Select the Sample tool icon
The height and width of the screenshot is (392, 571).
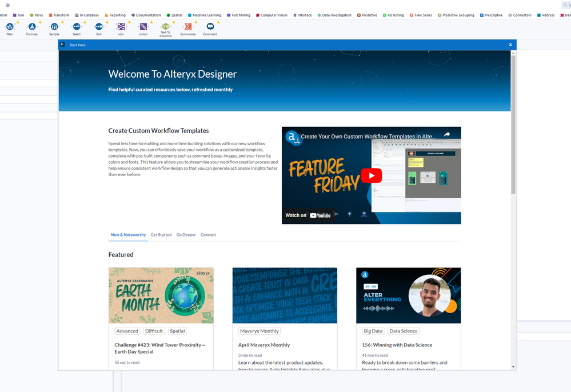54,26
